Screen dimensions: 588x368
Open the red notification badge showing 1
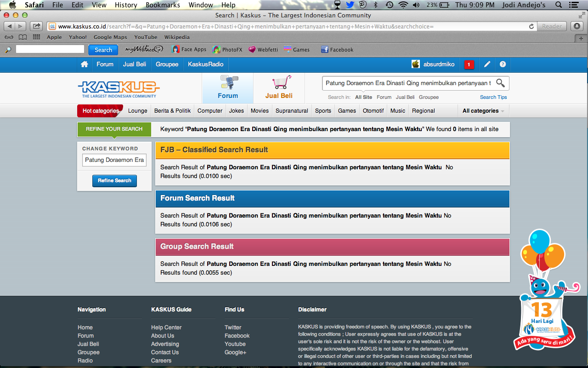[x=469, y=64]
